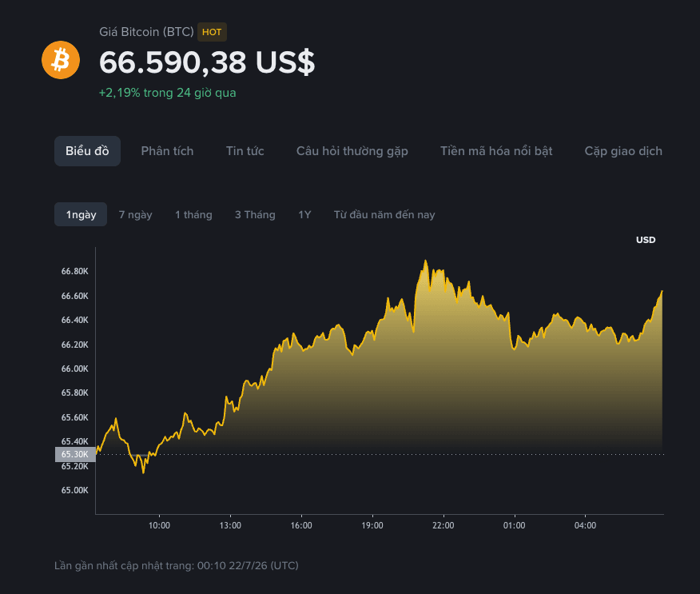The height and width of the screenshot is (594, 700).
Task: Show the 1Y price chart
Action: click(x=304, y=215)
